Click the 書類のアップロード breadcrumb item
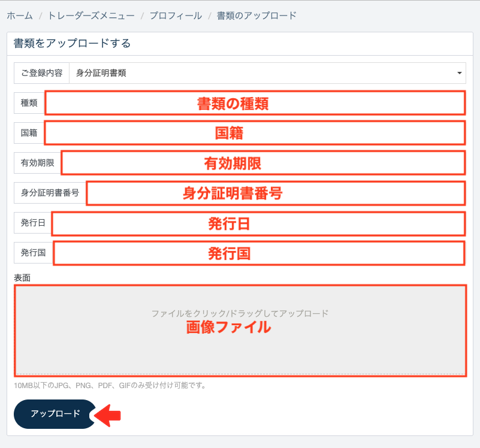Viewport: 480px width, 448px height. tap(256, 16)
